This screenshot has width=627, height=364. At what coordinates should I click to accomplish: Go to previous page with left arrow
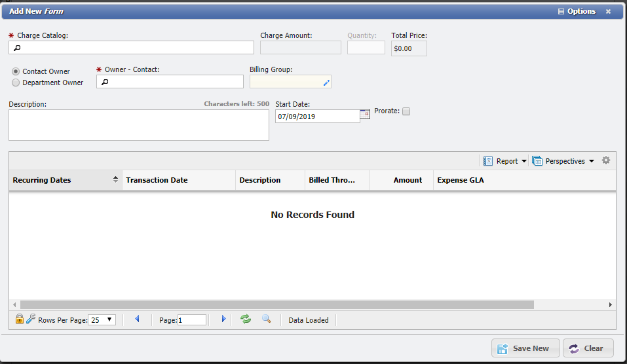(137, 319)
